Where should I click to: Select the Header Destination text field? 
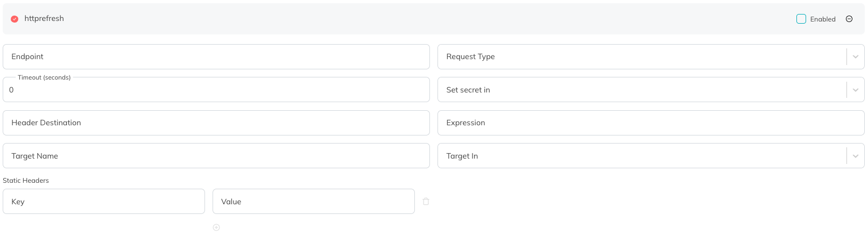pos(216,123)
